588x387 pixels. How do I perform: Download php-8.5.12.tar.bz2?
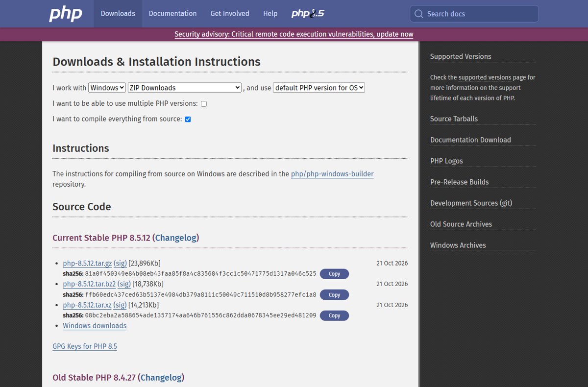(89, 284)
